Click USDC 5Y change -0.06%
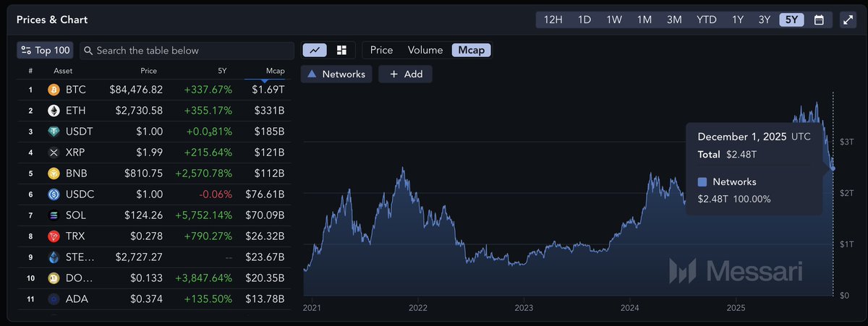 (216, 194)
